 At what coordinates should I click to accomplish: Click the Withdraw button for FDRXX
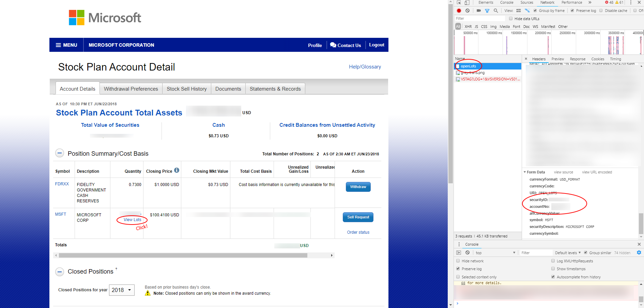coord(358,187)
